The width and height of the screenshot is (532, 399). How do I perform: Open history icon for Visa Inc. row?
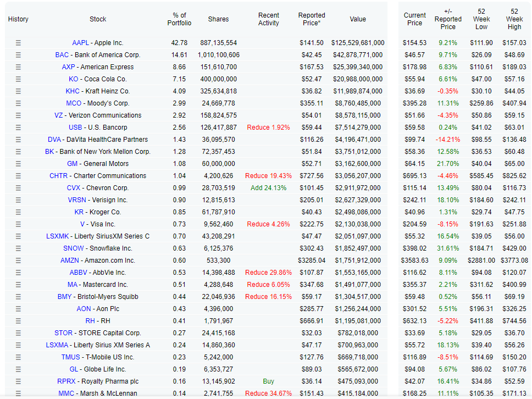click(18, 224)
